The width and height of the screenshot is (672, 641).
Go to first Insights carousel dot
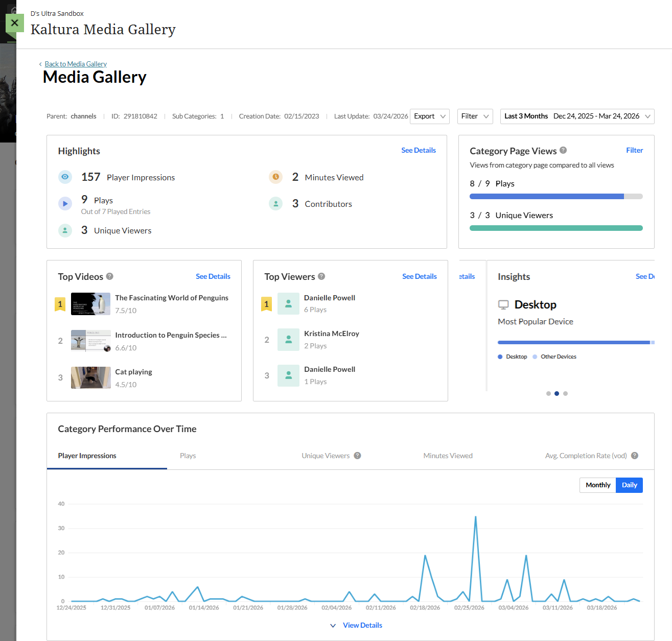click(548, 393)
